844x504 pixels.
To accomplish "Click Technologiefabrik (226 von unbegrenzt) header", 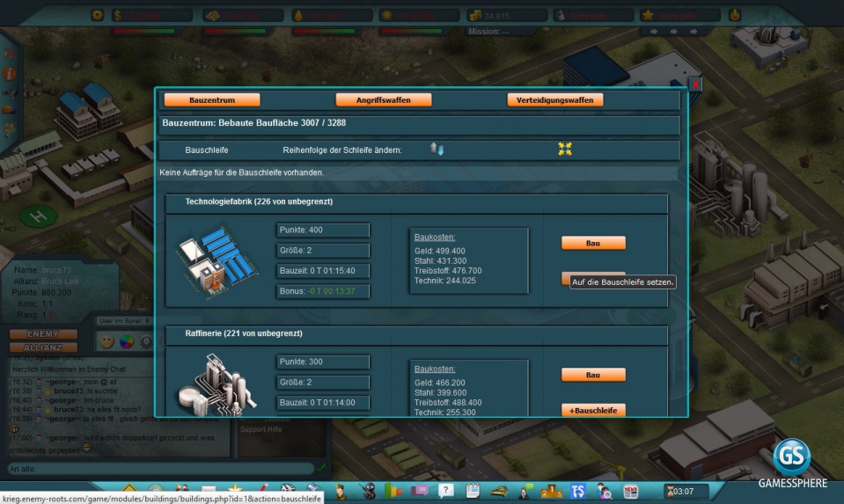I will pyautogui.click(x=416, y=202).
